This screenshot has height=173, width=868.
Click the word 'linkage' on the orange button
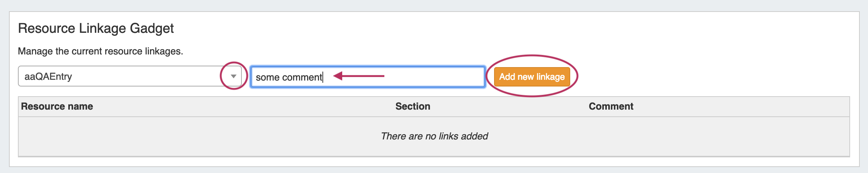click(x=550, y=77)
